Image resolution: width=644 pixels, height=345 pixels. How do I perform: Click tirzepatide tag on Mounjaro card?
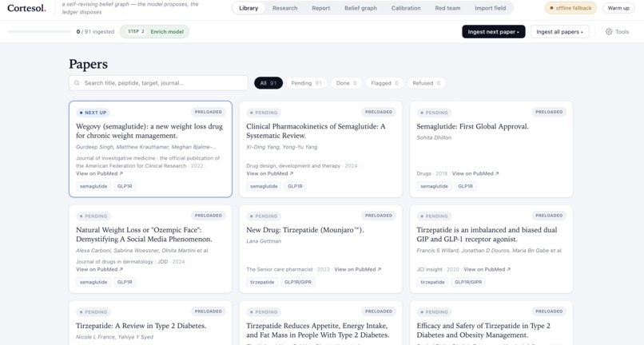262,282
